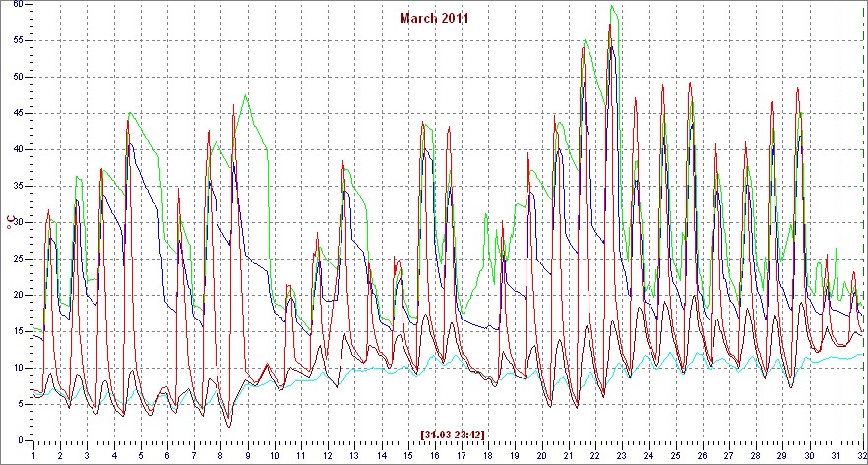Click day 12 on the x-axis
Image resolution: width=868 pixels, height=465 pixels.
tap(328, 456)
